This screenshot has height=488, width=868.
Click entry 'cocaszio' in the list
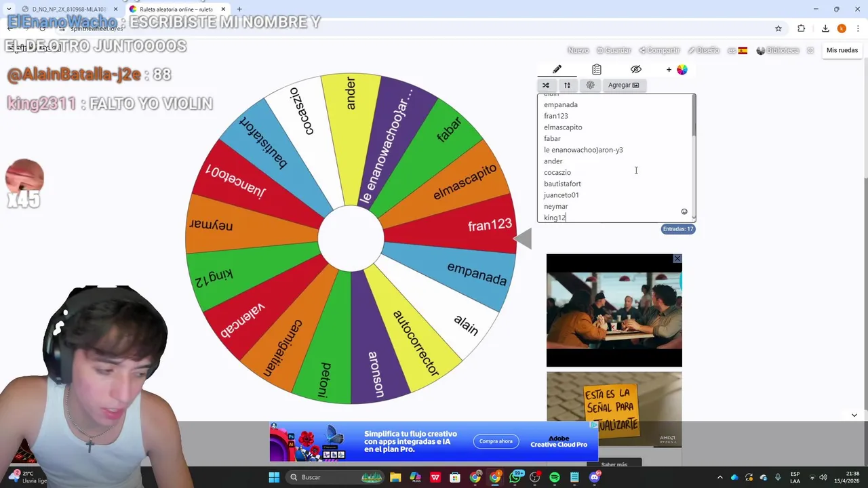click(x=557, y=172)
